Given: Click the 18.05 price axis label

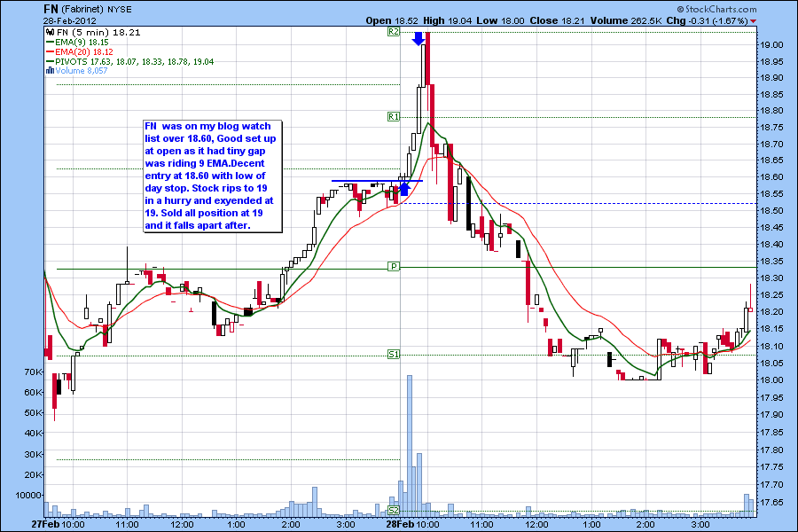Looking at the screenshot, I should coord(772,363).
